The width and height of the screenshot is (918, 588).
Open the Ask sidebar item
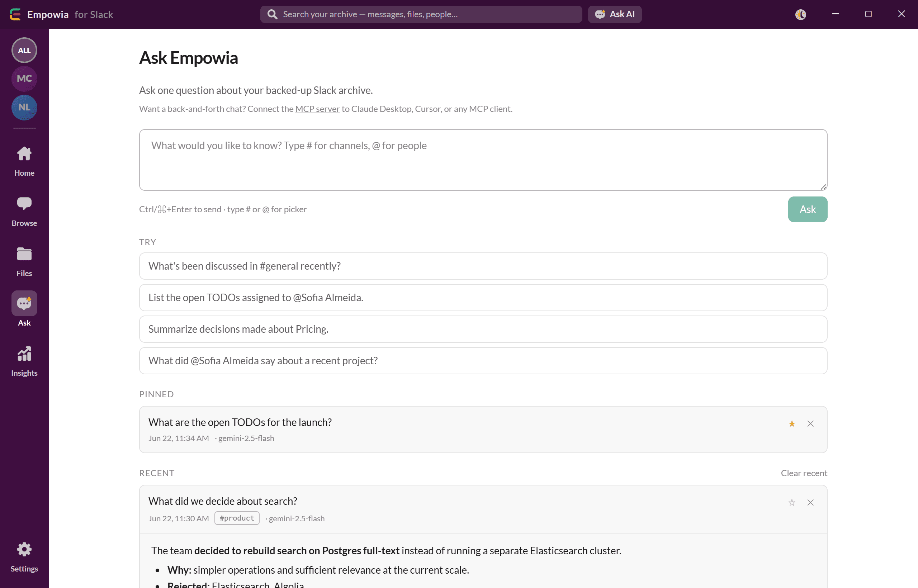pos(24,309)
